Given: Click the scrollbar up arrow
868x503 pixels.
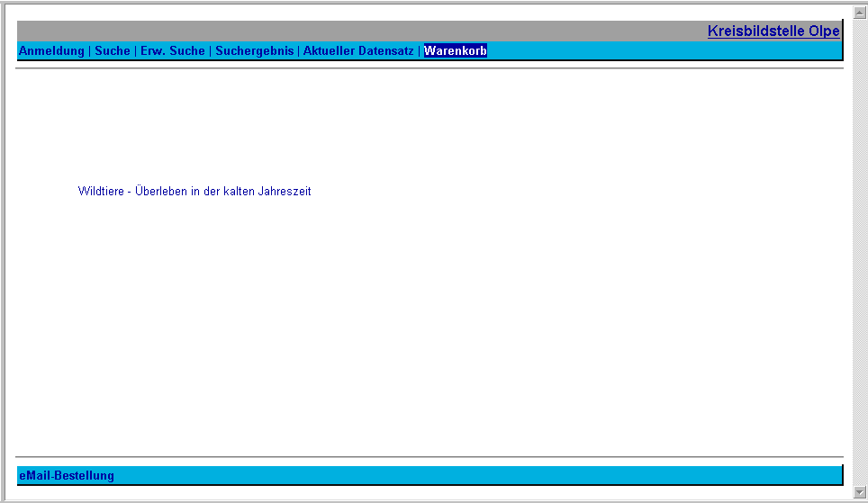Looking at the screenshot, I should [x=860, y=13].
